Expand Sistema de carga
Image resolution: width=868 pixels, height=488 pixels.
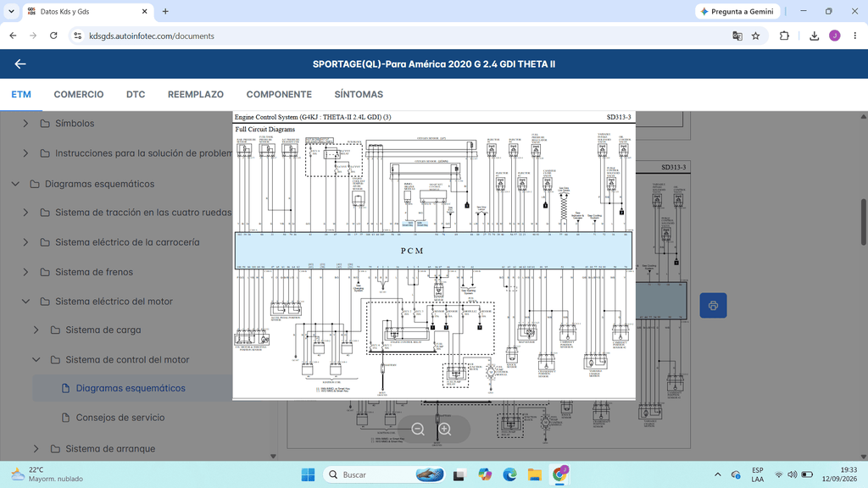(36, 330)
